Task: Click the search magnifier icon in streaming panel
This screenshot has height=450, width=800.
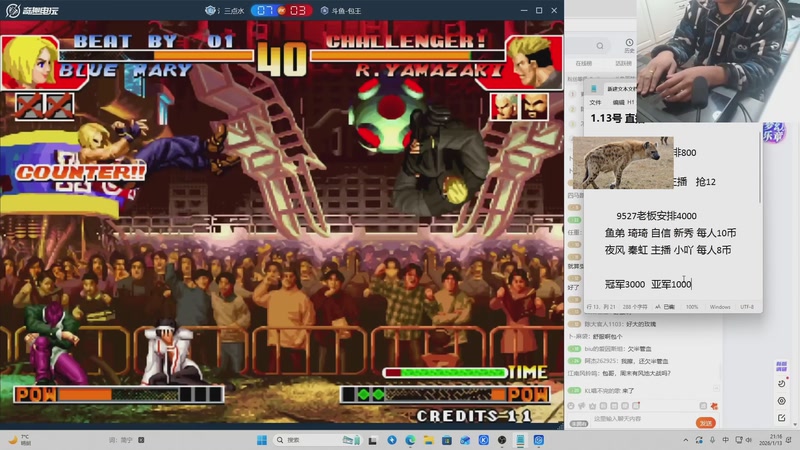Action: [x=600, y=46]
